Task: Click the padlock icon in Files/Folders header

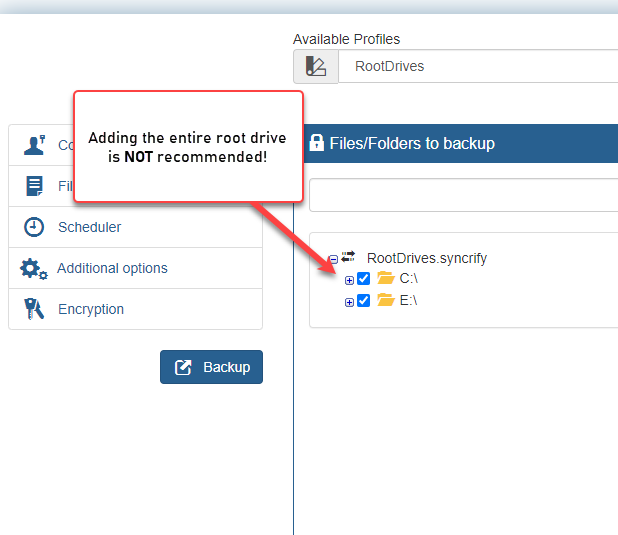Action: (x=316, y=143)
